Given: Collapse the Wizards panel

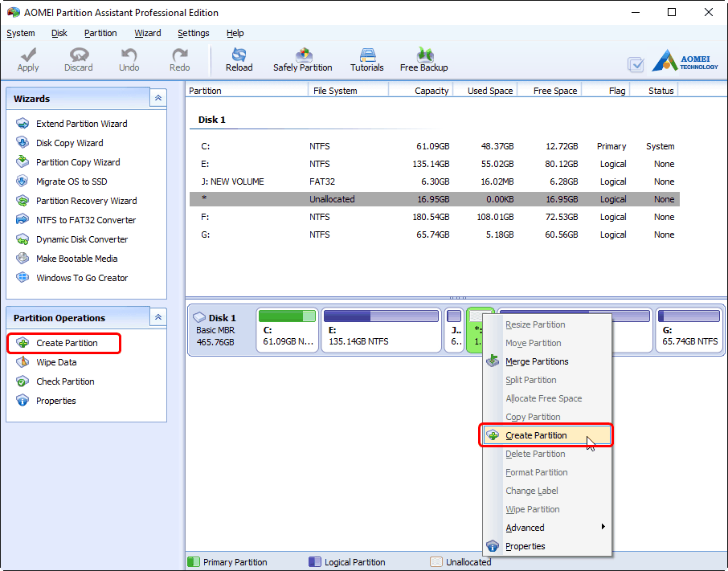Looking at the screenshot, I should (x=158, y=98).
